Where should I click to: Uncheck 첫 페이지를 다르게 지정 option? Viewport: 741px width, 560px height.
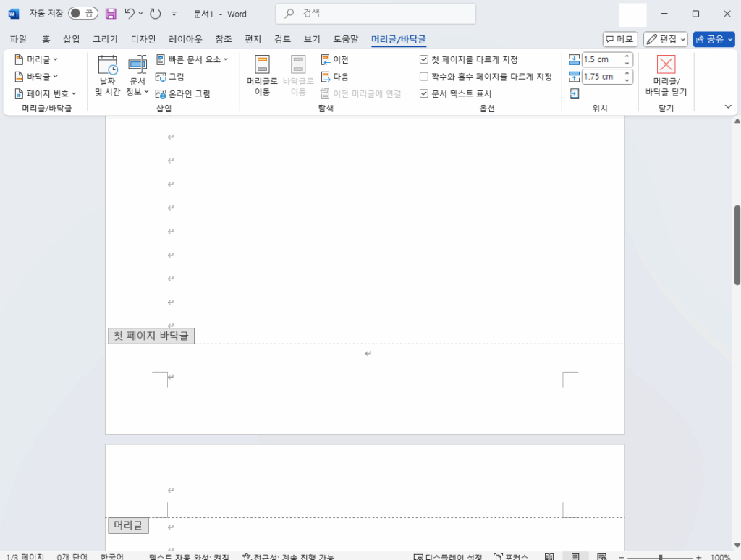tap(423, 59)
